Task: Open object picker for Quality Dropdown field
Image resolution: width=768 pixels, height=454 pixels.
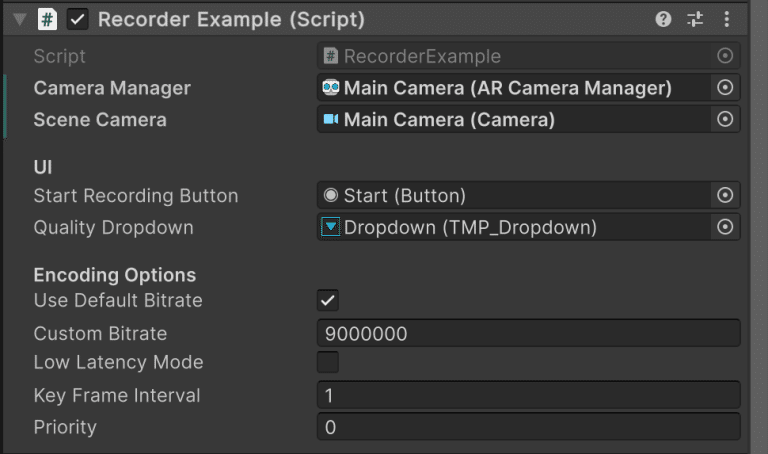Action: (x=725, y=227)
